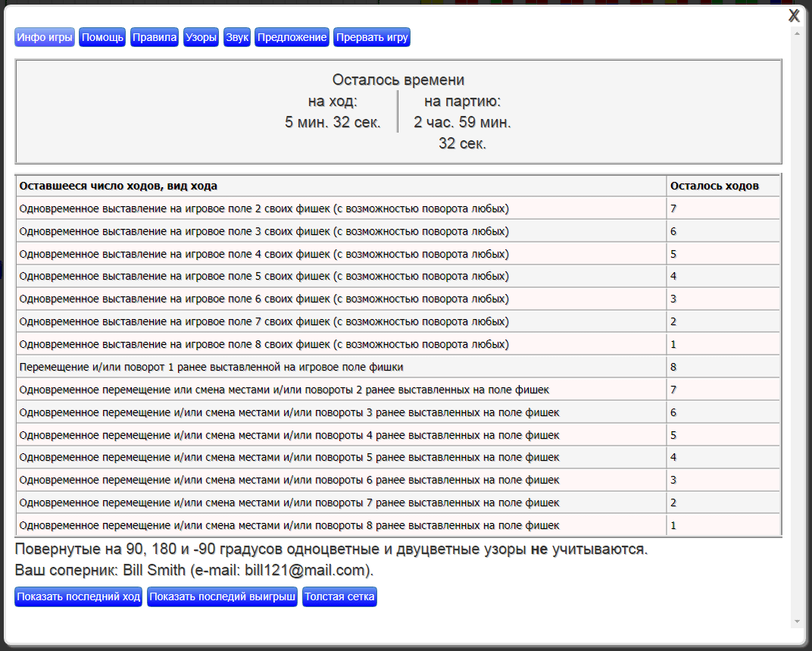Show the last move with Показать последний ход
Image resolution: width=812 pixels, height=651 pixels.
[79, 597]
